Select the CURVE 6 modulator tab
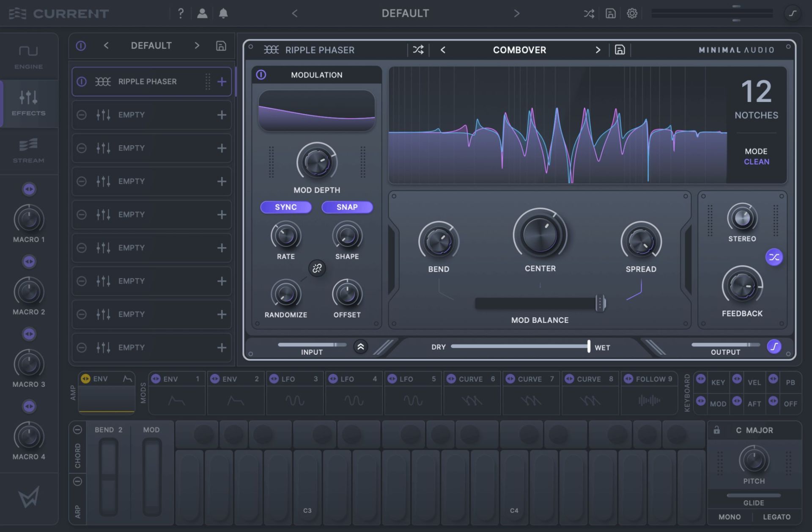This screenshot has height=532, width=812. (472, 379)
